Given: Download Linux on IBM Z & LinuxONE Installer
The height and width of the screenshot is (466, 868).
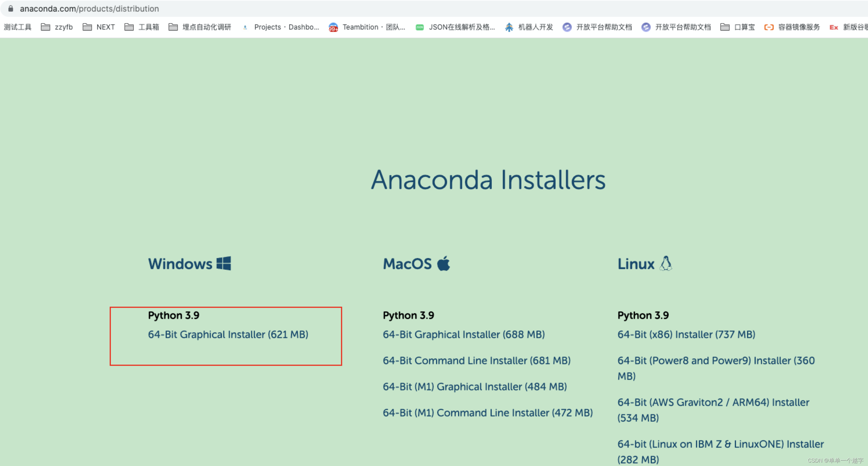Looking at the screenshot, I should (x=721, y=452).
